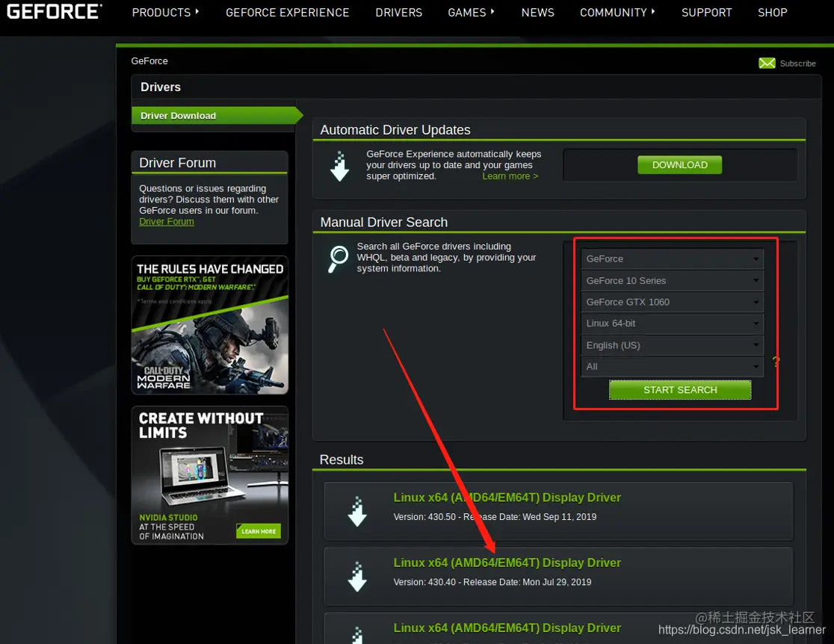Click the Automatic Driver Updates heading
Viewport: 834px width, 644px height.
point(395,130)
